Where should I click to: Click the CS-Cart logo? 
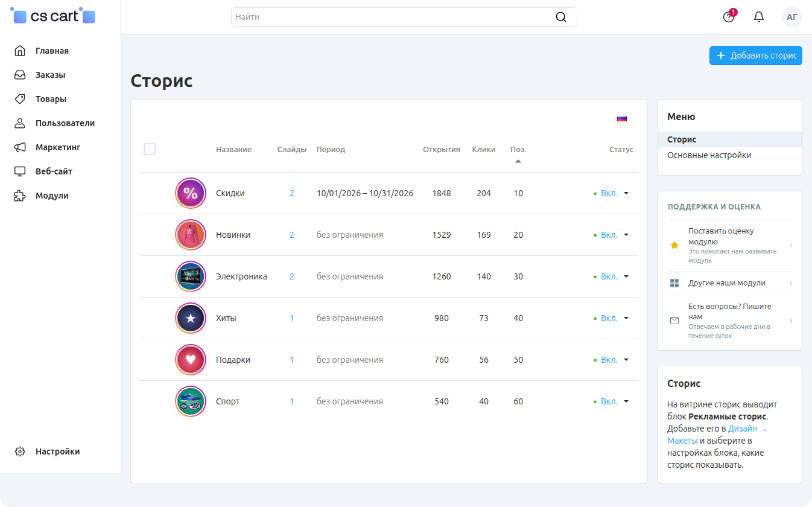click(x=53, y=16)
